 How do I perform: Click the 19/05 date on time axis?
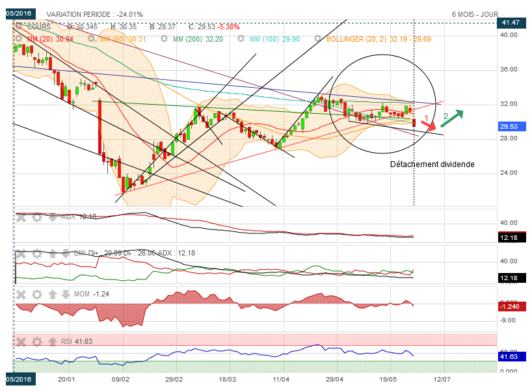point(388,379)
